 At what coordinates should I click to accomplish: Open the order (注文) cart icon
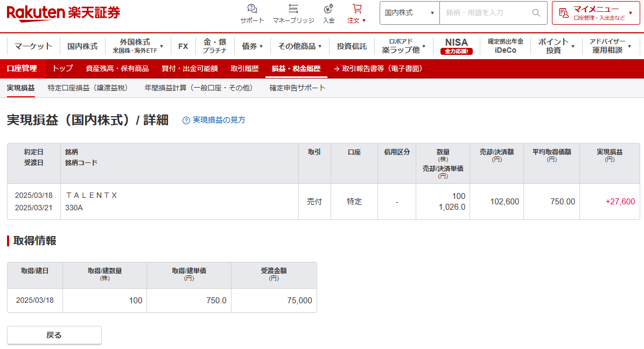pos(356,9)
